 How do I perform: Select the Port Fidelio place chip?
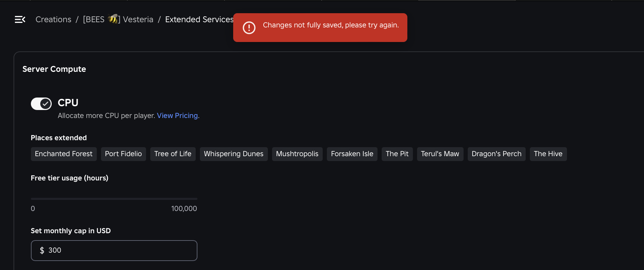tap(124, 154)
